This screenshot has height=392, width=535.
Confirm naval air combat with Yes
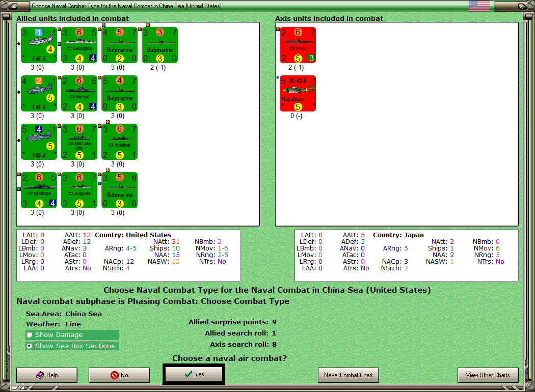click(194, 374)
